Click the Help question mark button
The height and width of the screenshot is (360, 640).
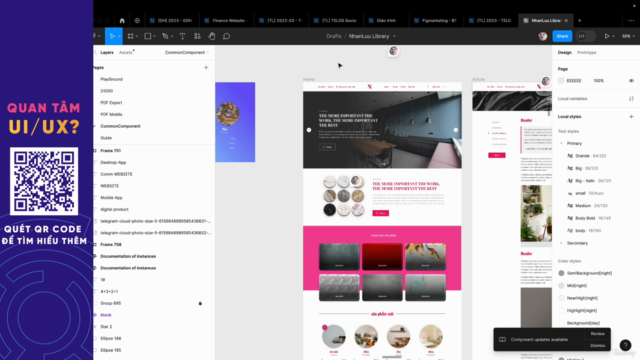tap(625, 345)
